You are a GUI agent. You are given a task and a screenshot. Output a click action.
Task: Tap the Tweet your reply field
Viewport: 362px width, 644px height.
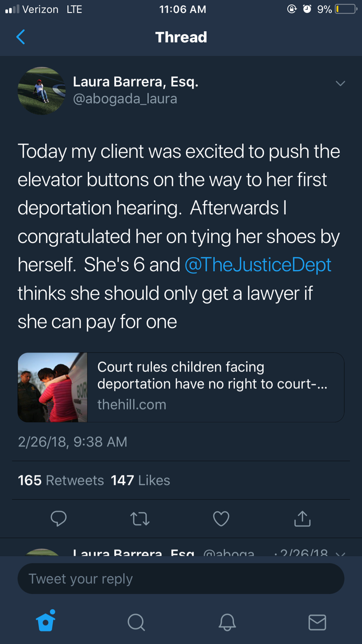point(181,579)
